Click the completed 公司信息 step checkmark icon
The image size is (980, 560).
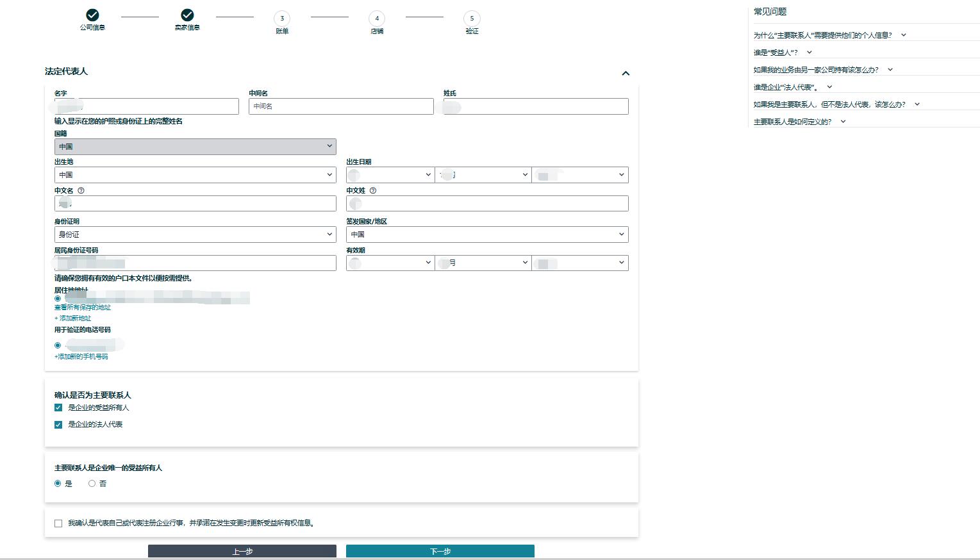tap(92, 15)
